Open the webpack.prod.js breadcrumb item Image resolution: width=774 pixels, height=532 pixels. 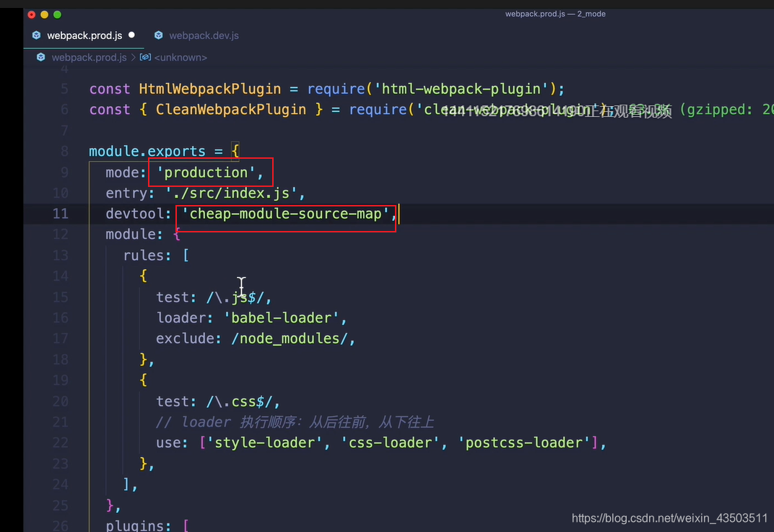[x=89, y=57]
